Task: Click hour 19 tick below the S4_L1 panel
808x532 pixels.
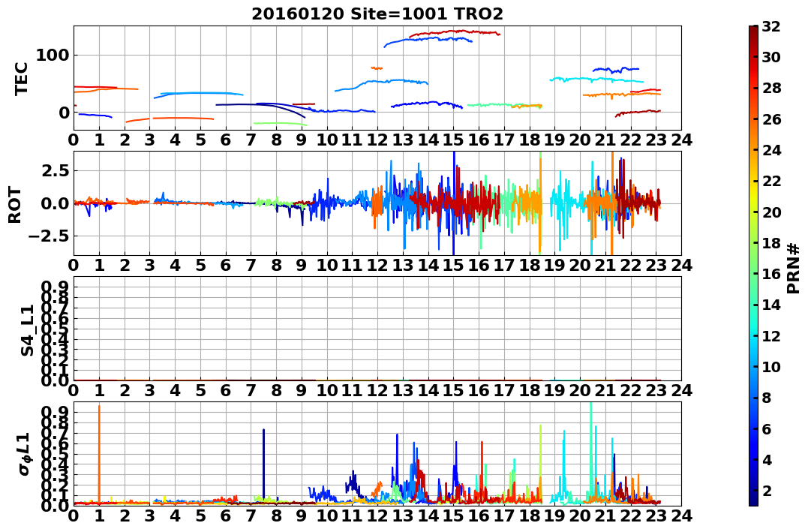Action: click(554, 390)
